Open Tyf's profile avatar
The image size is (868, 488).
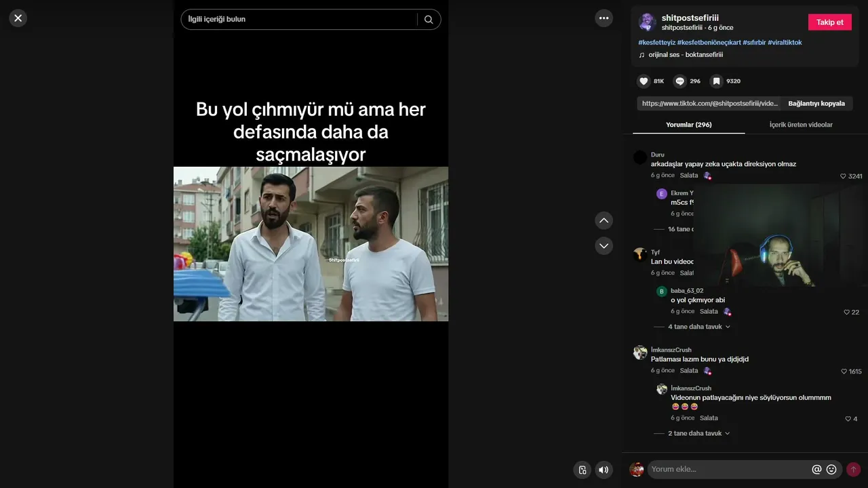(640, 255)
